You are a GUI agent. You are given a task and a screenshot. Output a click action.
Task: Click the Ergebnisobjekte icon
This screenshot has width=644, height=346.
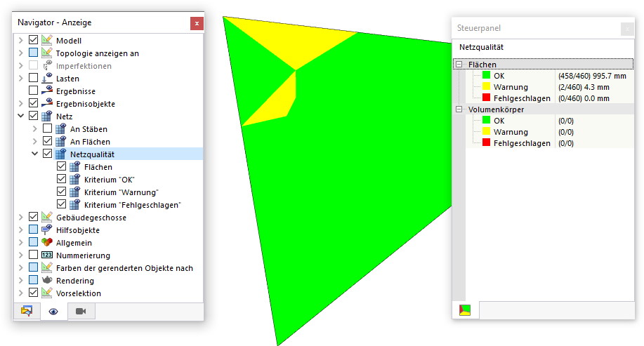pyautogui.click(x=47, y=103)
